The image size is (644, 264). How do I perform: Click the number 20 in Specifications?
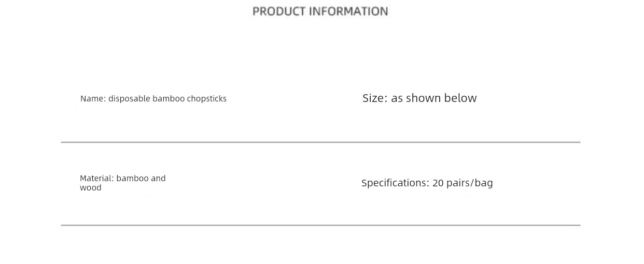coord(438,183)
